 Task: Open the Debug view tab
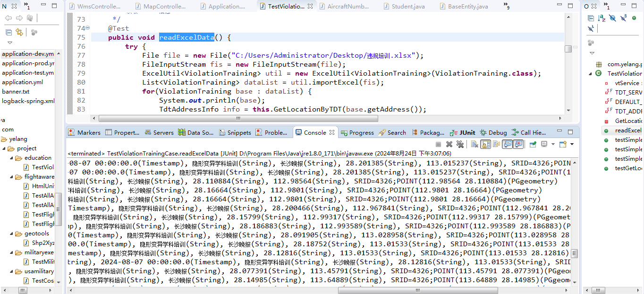coord(493,132)
